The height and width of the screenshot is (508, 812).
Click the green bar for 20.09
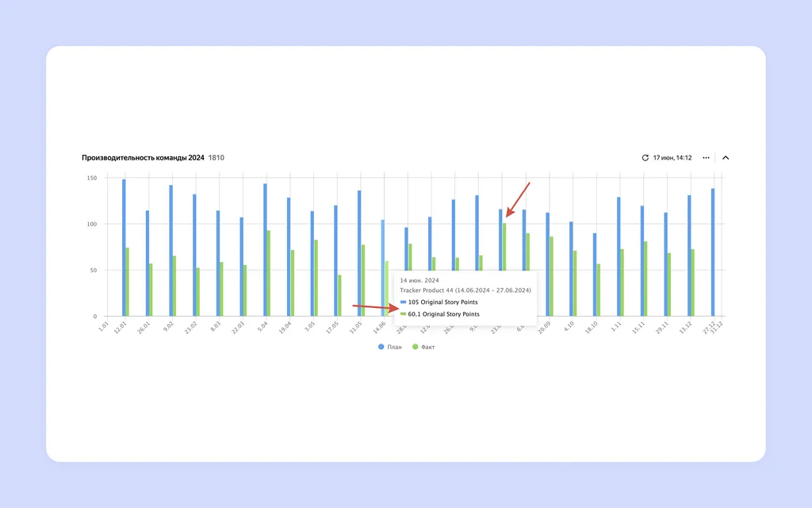[x=552, y=276]
